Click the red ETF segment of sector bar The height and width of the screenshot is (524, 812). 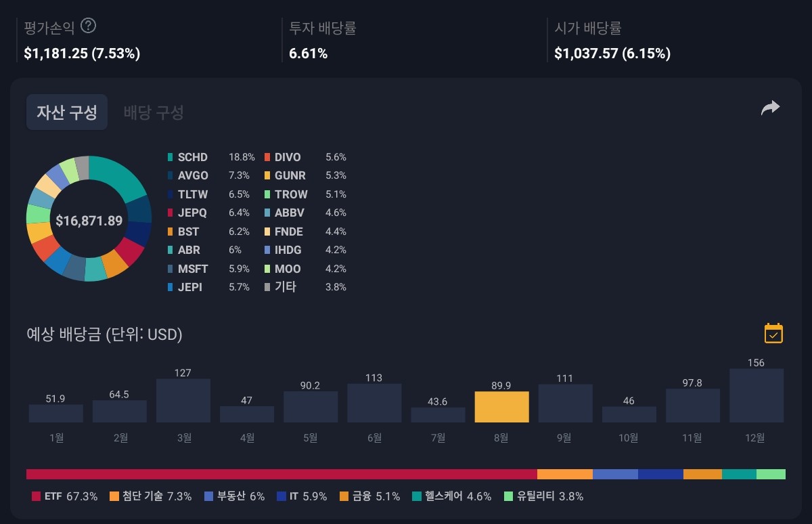281,474
